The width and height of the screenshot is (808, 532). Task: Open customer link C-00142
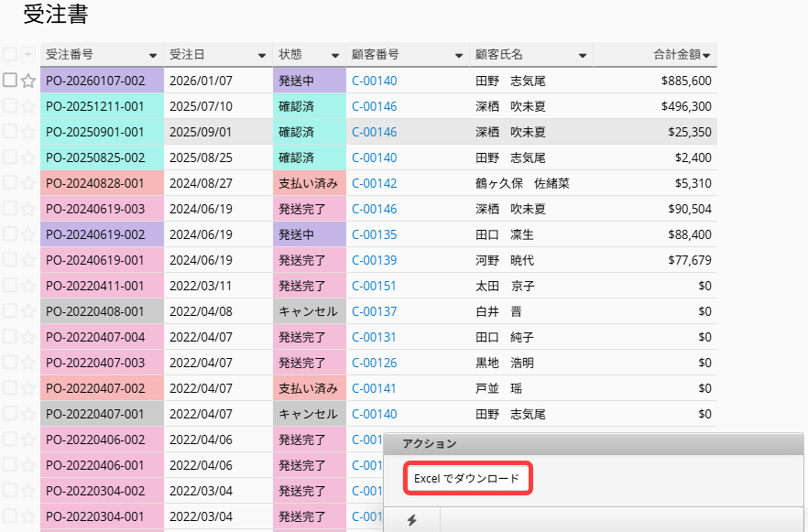tap(375, 183)
